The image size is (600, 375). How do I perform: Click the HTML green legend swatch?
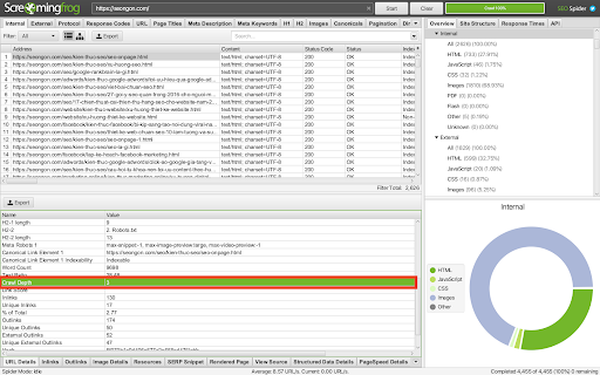[433, 270]
